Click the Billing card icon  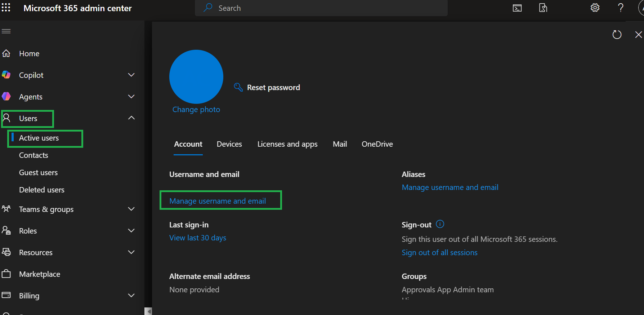point(6,295)
